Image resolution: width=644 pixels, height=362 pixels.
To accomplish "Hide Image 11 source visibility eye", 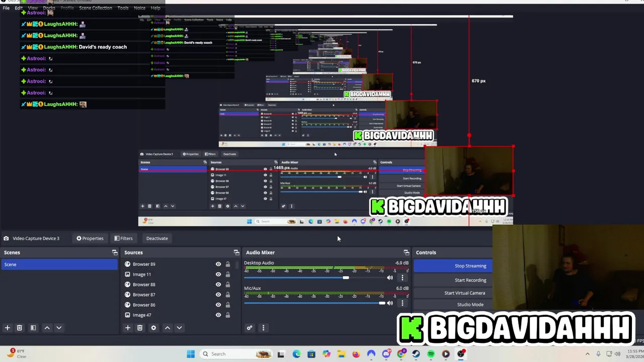I will 218,275.
